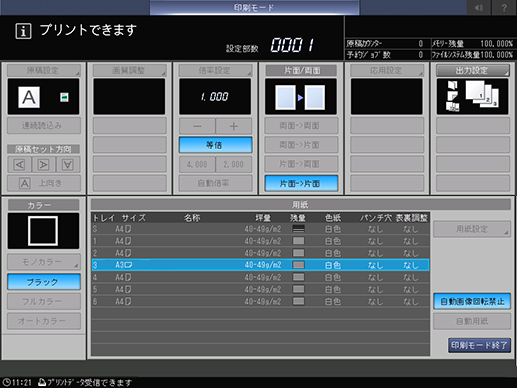Open 原稿設定 original settings panel

point(44,70)
